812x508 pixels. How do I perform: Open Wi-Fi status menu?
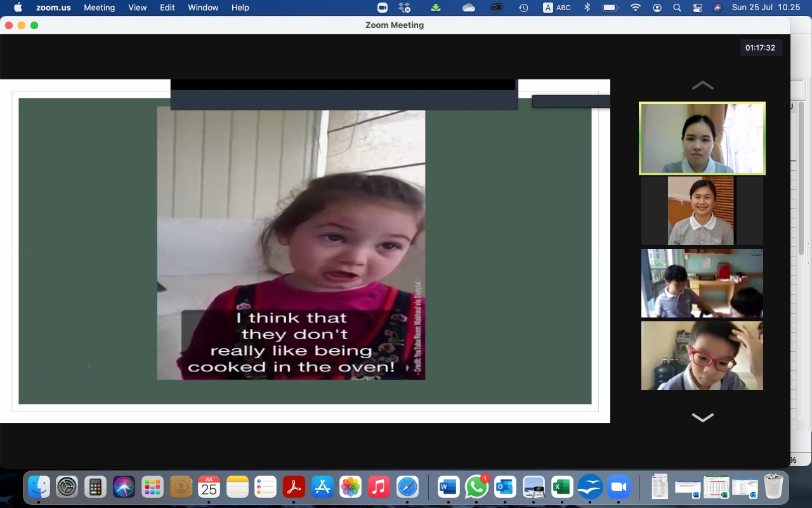pyautogui.click(x=636, y=8)
